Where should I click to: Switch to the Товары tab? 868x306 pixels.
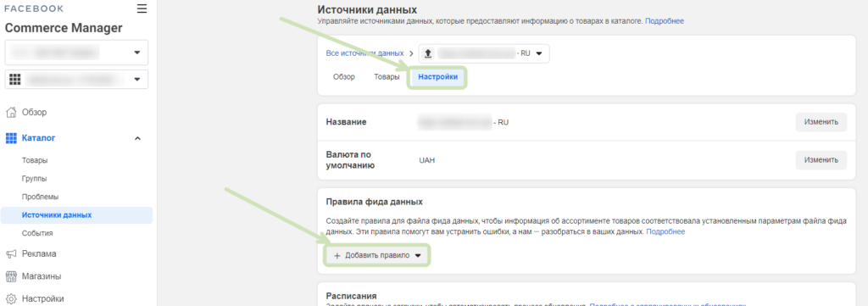387,77
